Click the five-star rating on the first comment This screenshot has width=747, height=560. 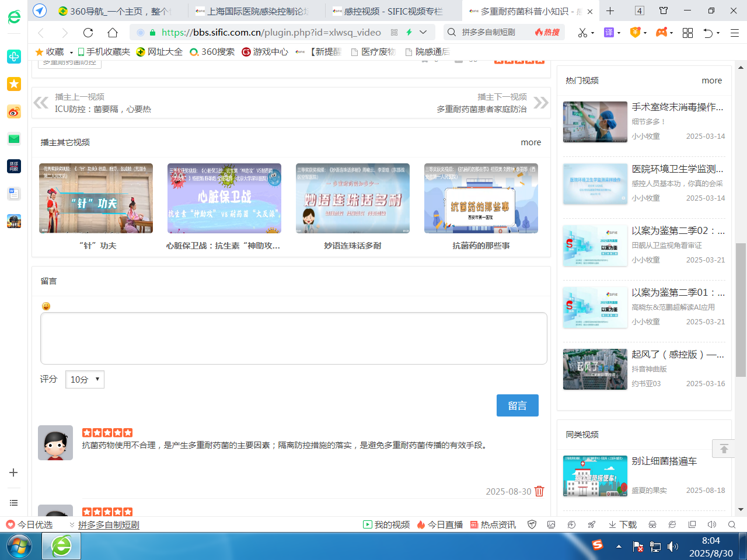tap(107, 432)
